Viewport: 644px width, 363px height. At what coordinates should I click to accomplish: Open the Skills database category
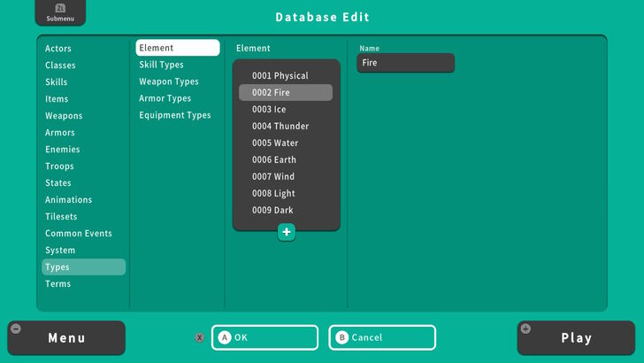coord(57,82)
